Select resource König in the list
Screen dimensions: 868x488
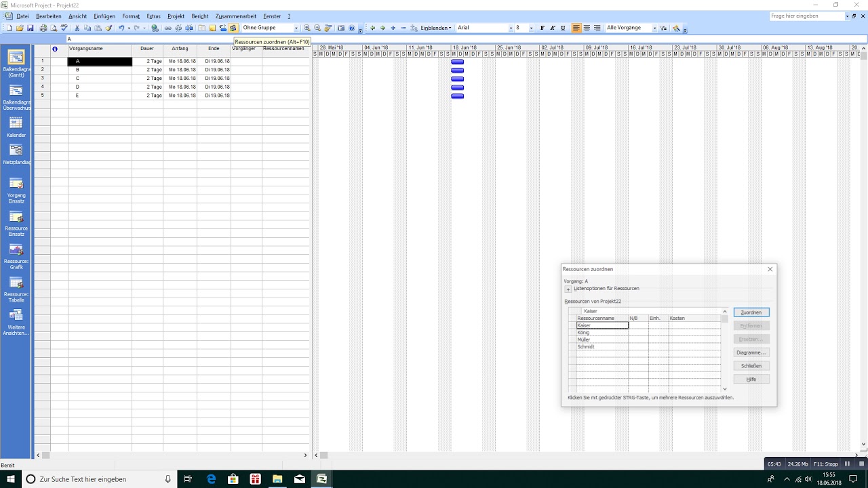pos(602,333)
